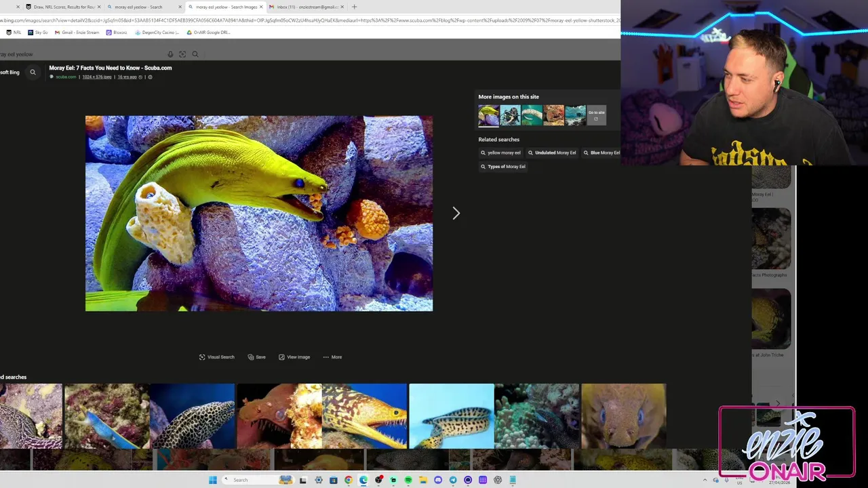Open visual search camera icon in search box

tap(182, 54)
